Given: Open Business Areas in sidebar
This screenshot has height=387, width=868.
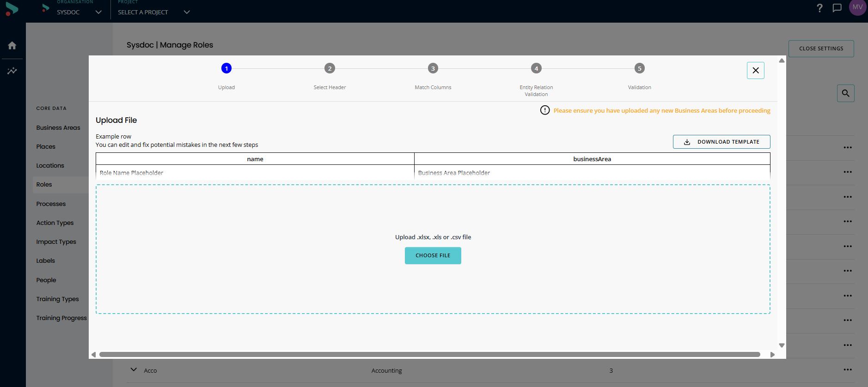Looking at the screenshot, I should point(58,128).
